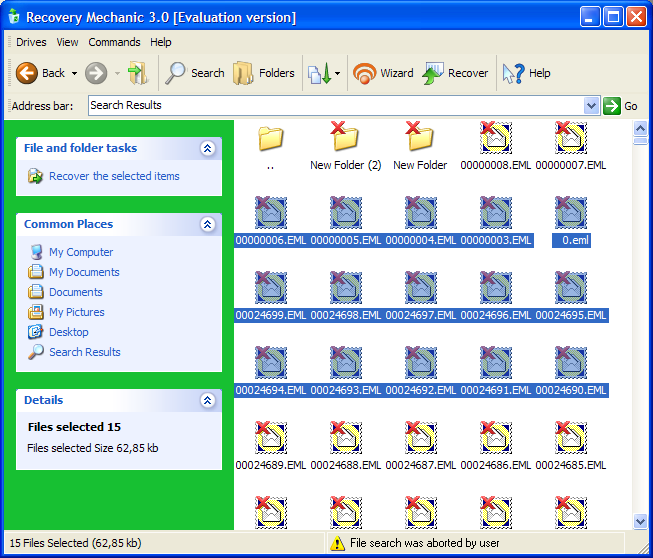This screenshot has height=558, width=653.
Task: Click the Recover toolbar button
Action: (x=455, y=73)
